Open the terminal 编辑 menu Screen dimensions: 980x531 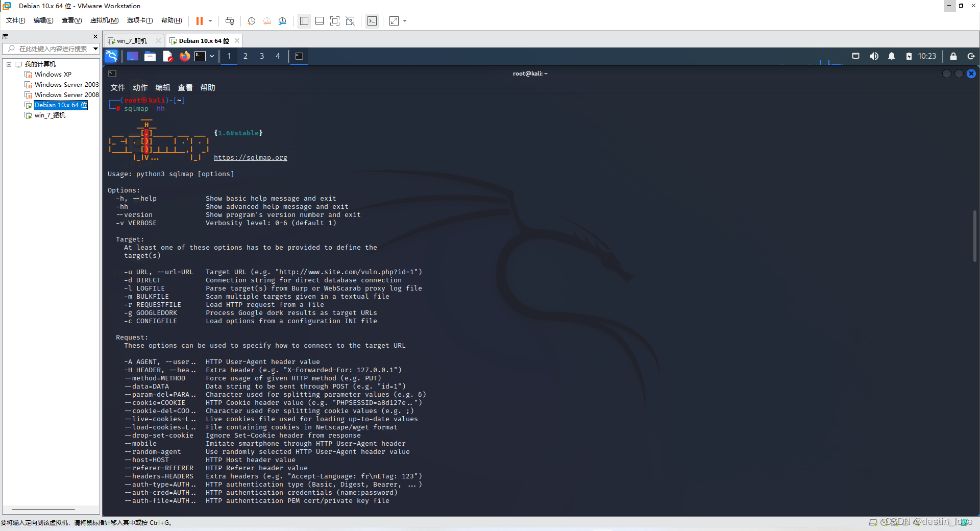[163, 88]
